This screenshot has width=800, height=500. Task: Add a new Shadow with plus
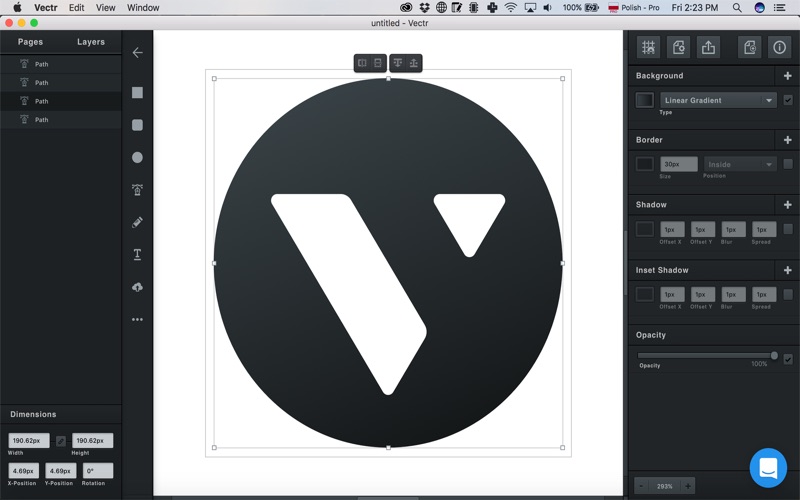(787, 205)
